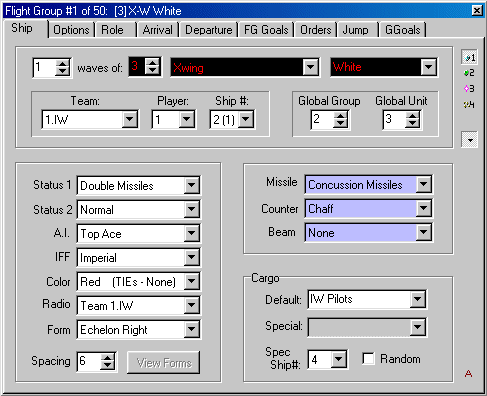This screenshot has height=396, width=487.
Task: Toggle the Random cargo checkbox
Action: (x=368, y=359)
